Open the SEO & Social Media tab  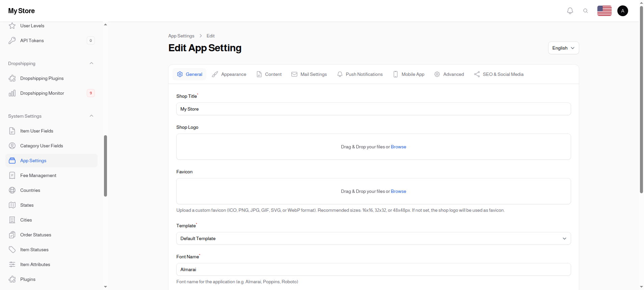(499, 74)
